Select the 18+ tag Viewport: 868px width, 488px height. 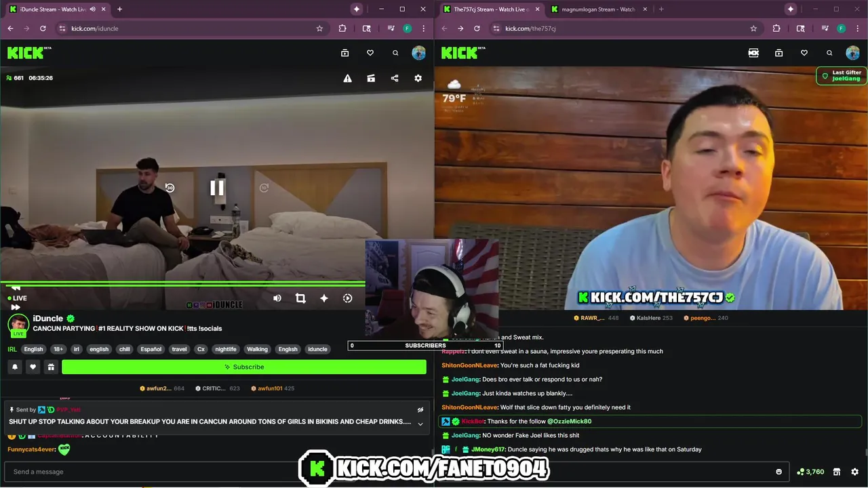coord(58,349)
